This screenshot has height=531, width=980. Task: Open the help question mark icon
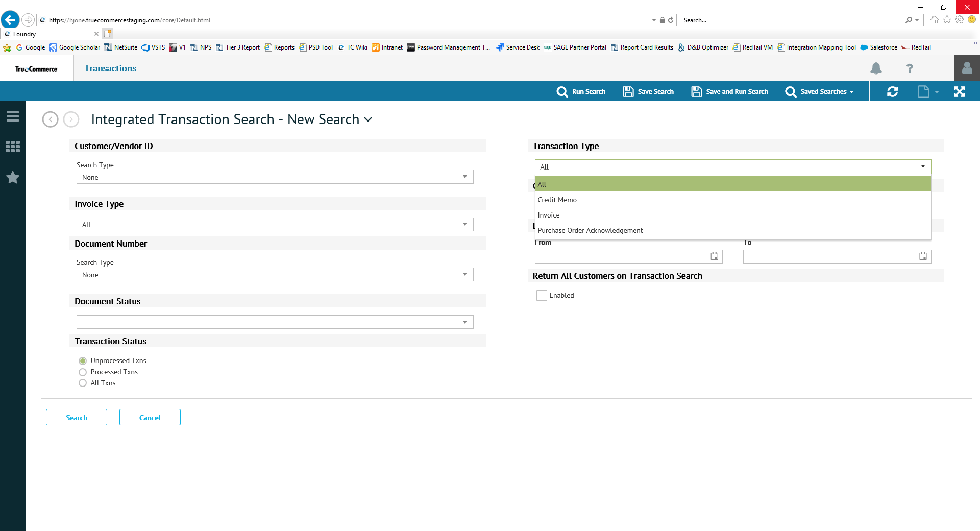(909, 68)
